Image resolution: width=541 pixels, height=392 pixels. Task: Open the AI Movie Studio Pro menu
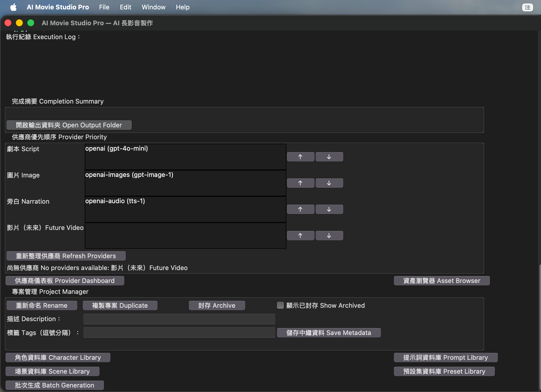[x=58, y=7]
